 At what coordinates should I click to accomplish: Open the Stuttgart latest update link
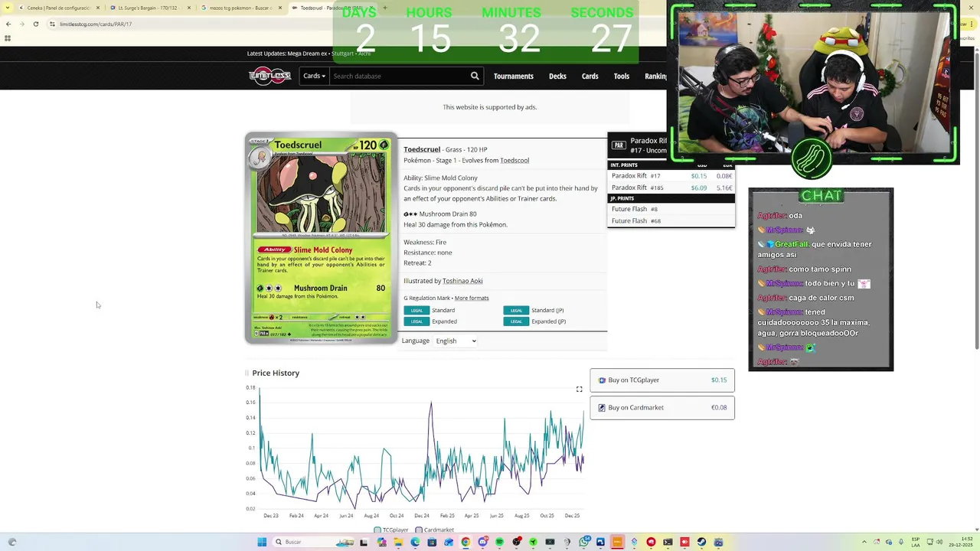[342, 54]
